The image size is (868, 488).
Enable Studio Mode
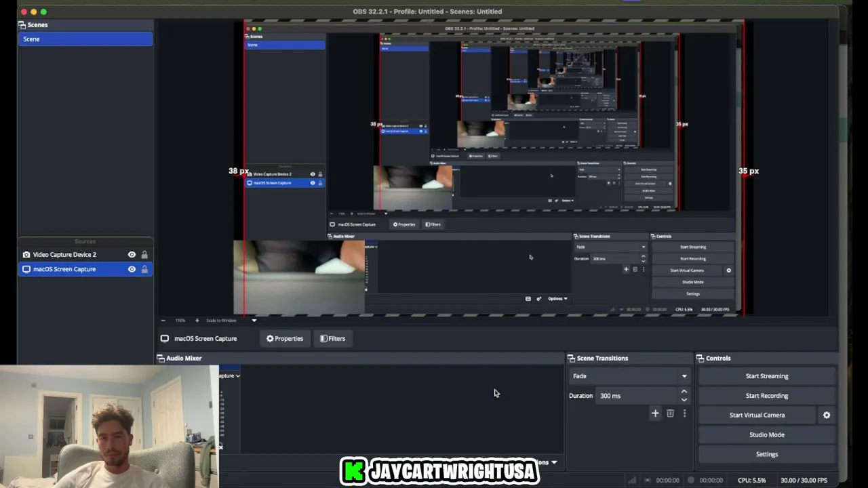click(767, 435)
